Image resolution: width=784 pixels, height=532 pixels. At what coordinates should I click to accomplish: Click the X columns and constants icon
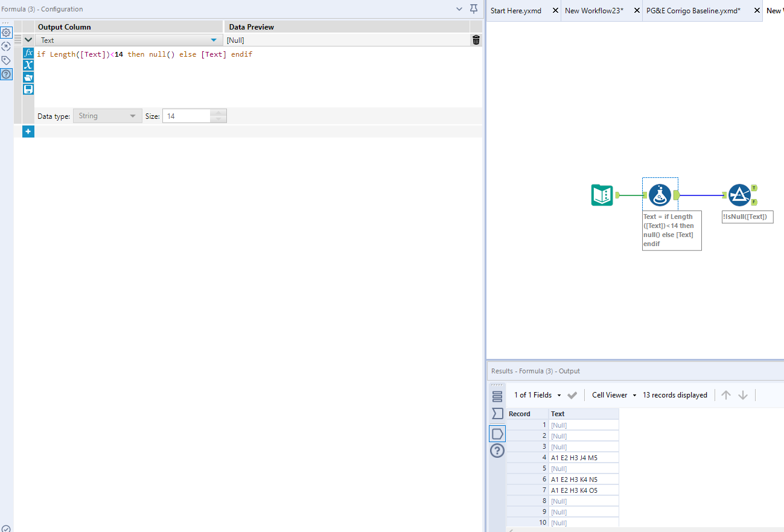28,65
